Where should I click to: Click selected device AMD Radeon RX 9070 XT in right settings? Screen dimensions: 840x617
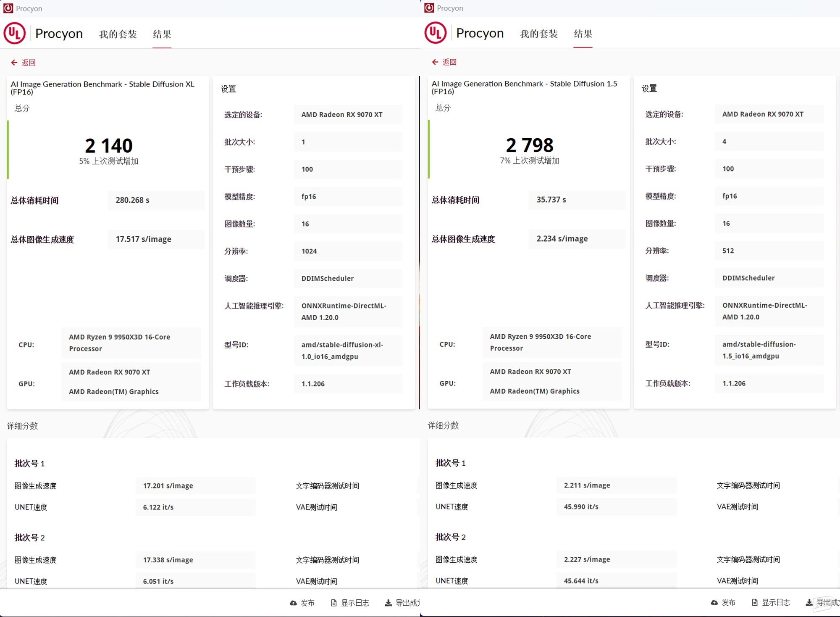point(769,114)
